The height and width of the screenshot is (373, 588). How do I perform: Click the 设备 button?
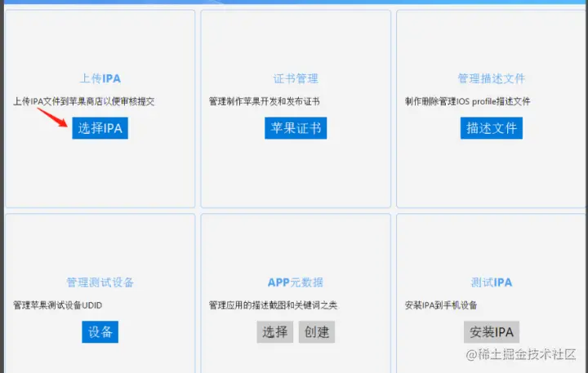click(x=100, y=331)
